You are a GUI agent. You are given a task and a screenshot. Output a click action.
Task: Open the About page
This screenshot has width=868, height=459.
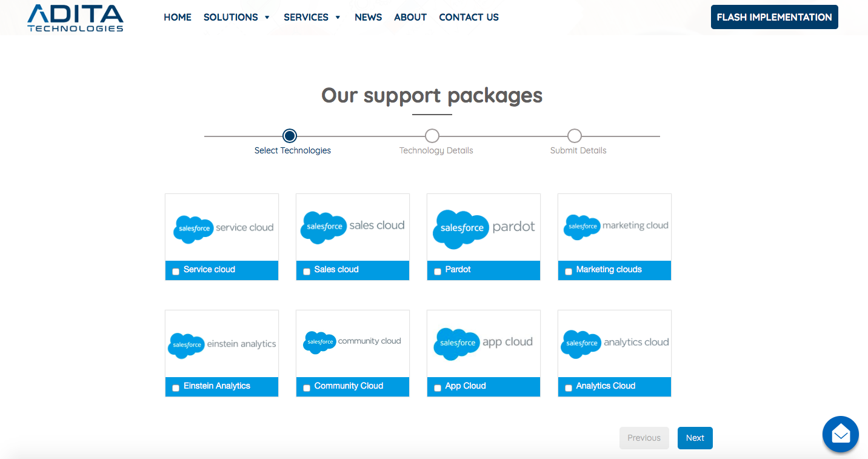pyautogui.click(x=410, y=18)
